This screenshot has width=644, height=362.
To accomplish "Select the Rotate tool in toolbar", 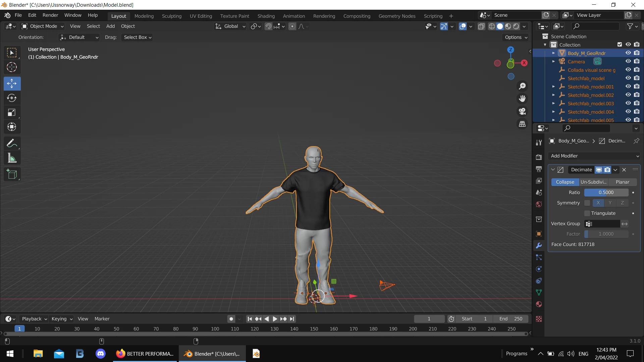I will pos(12,98).
